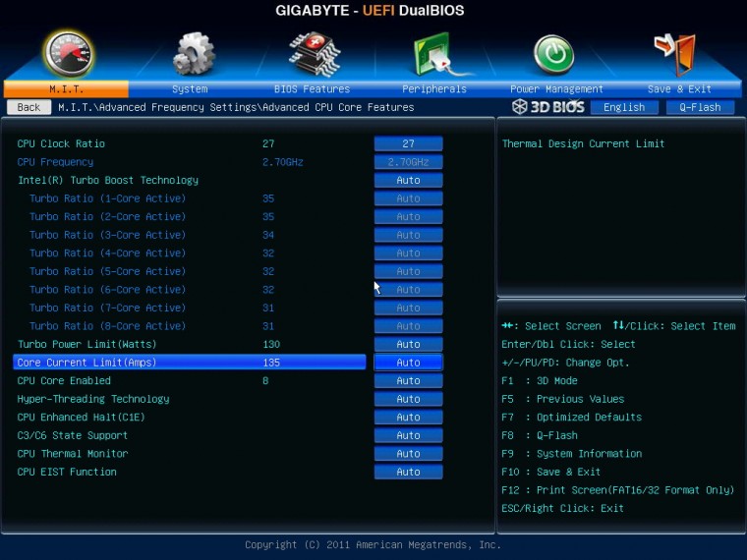
Task: Open CPU Core Enabled Auto dropdown
Action: pyautogui.click(x=408, y=381)
